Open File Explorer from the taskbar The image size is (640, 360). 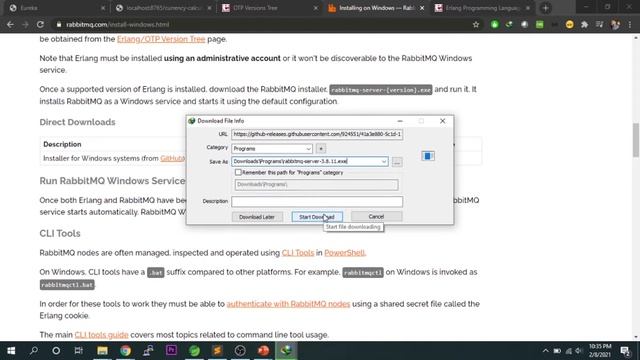click(x=102, y=351)
